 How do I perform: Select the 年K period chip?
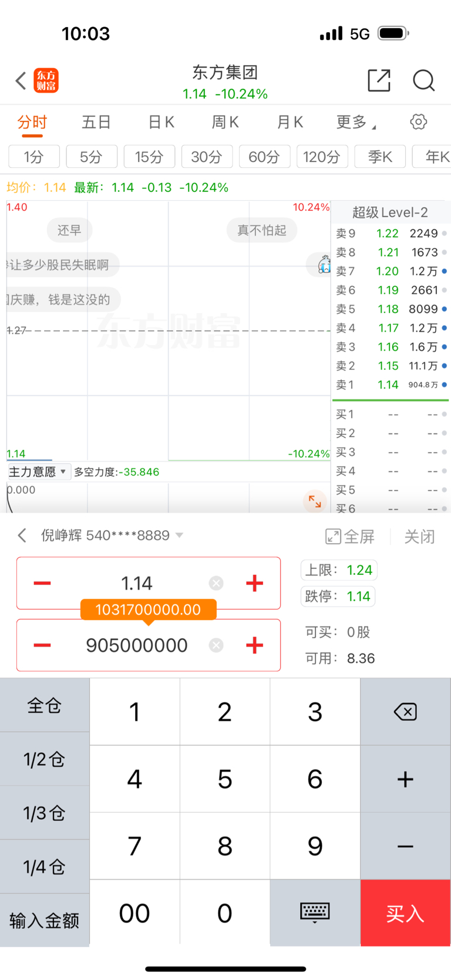[x=432, y=157]
